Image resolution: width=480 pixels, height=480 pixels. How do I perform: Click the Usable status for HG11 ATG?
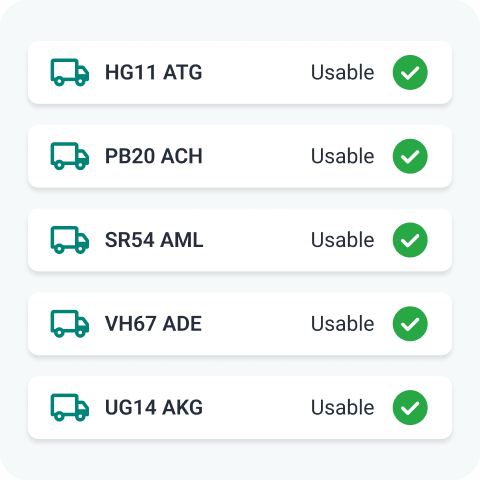343,72
